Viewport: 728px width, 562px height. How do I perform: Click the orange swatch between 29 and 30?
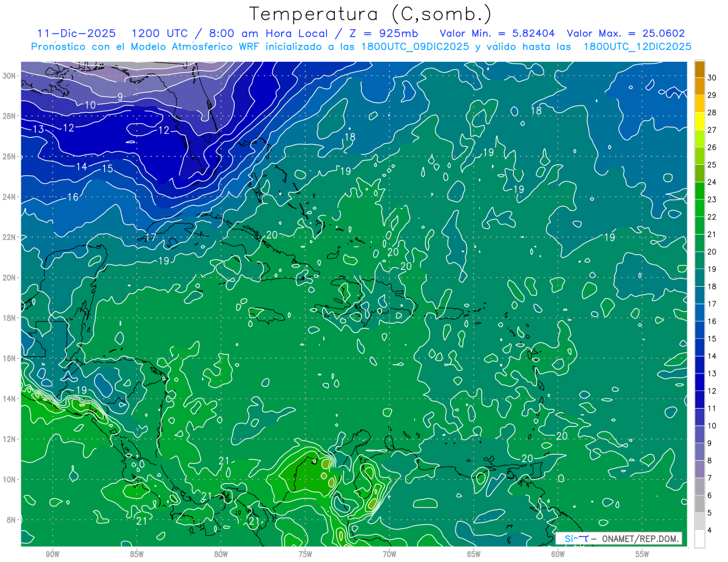tap(699, 87)
